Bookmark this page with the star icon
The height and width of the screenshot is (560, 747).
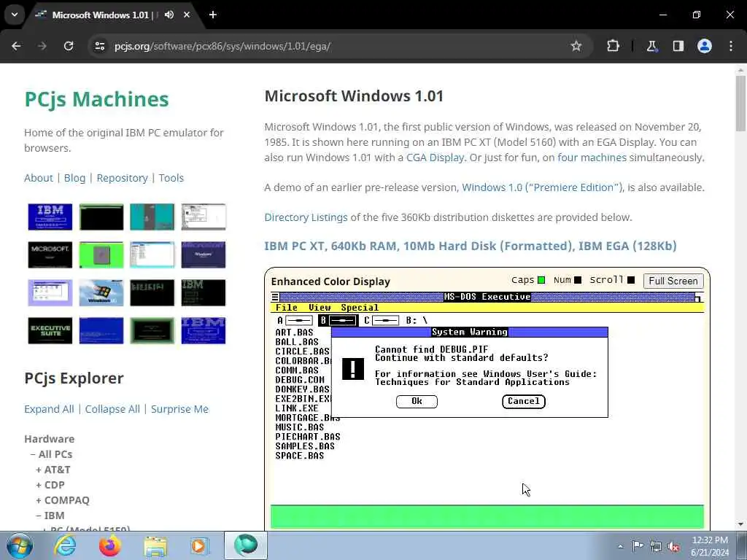(x=576, y=46)
